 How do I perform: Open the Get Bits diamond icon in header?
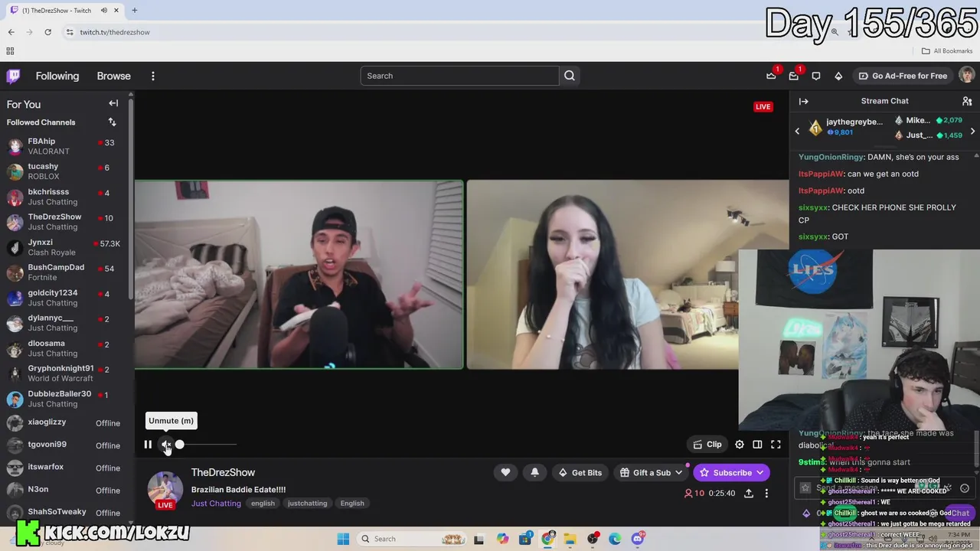pyautogui.click(x=838, y=76)
